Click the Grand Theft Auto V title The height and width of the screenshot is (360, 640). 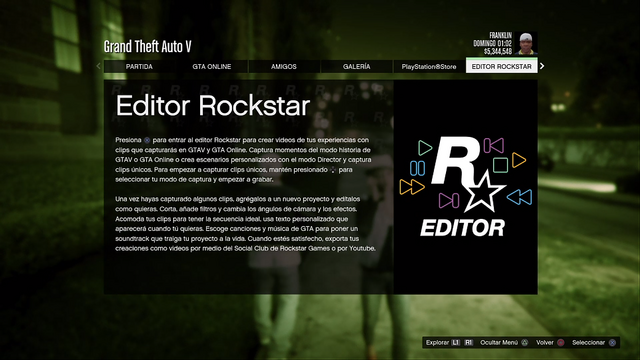pos(147,47)
